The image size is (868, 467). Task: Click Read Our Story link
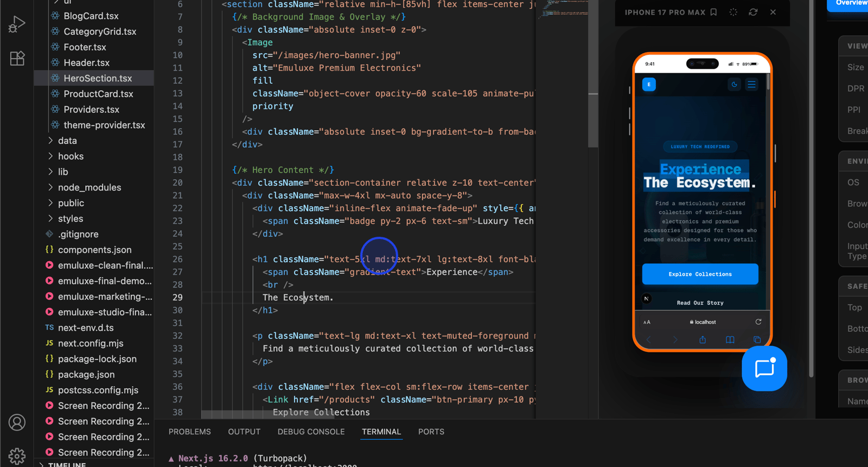tap(700, 303)
